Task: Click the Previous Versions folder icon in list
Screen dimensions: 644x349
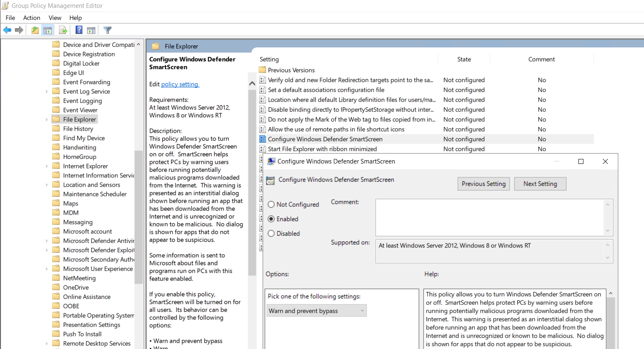Action: pyautogui.click(x=262, y=70)
